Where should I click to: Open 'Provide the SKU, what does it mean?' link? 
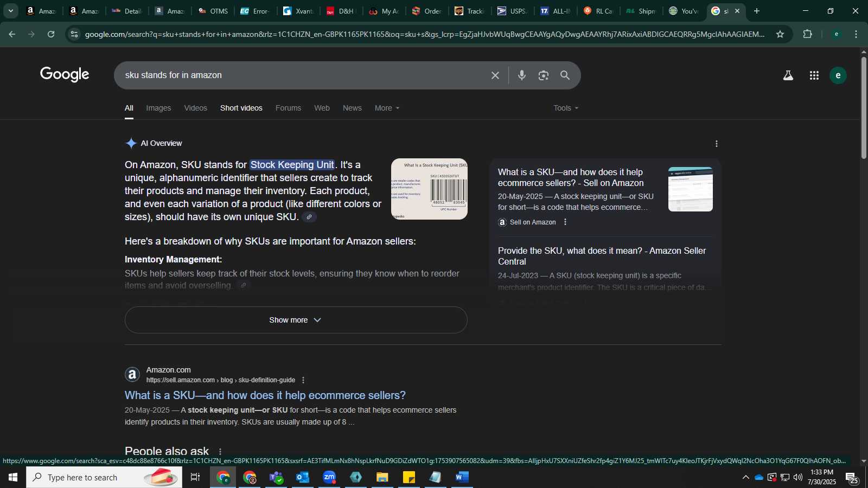click(x=602, y=256)
